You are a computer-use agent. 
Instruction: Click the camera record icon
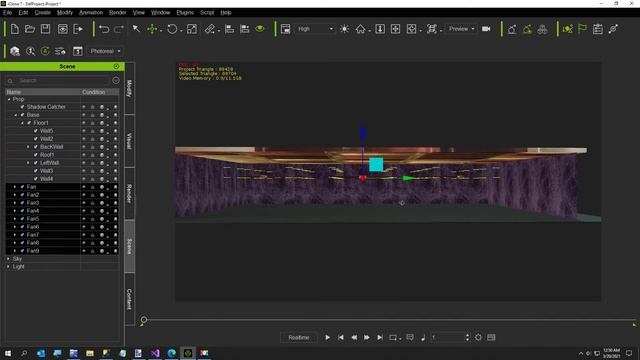pyautogui.click(x=486, y=29)
